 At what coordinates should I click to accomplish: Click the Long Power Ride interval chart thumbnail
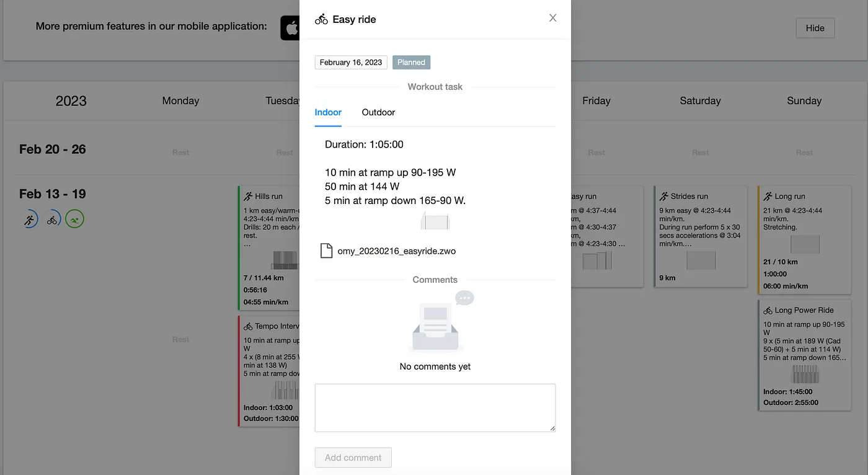[805, 375]
